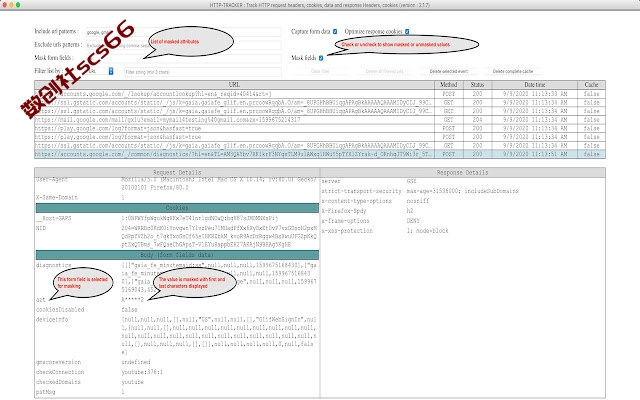
Task: Toggle the Capture form data checkbox
Action: click(x=335, y=31)
